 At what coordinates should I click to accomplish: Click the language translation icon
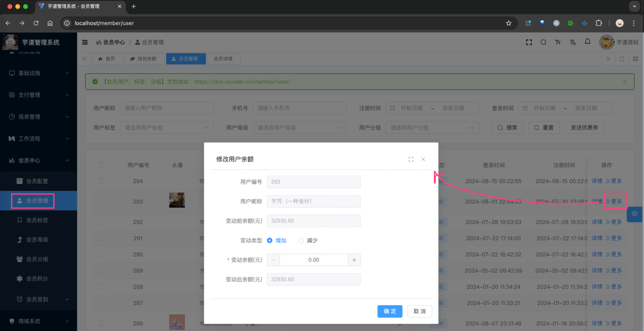(572, 42)
